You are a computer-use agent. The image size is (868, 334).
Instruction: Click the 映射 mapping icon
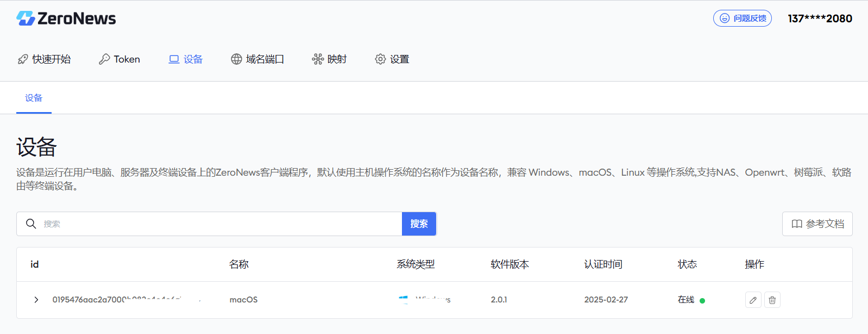tap(318, 59)
